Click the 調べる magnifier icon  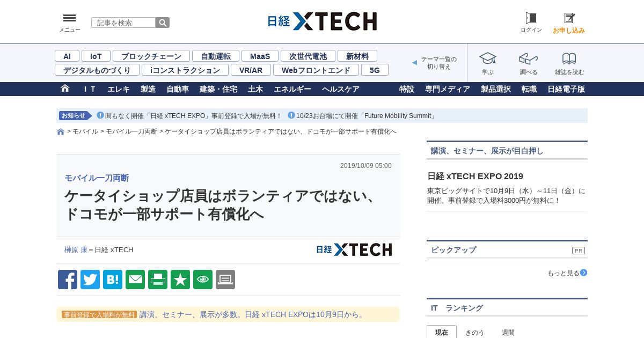[x=528, y=58]
